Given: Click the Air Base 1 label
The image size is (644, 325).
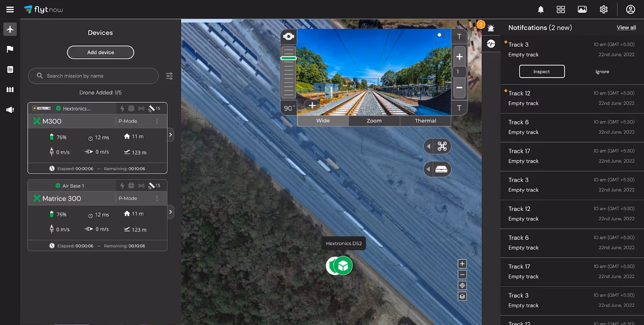Looking at the screenshot, I should coord(73,186).
